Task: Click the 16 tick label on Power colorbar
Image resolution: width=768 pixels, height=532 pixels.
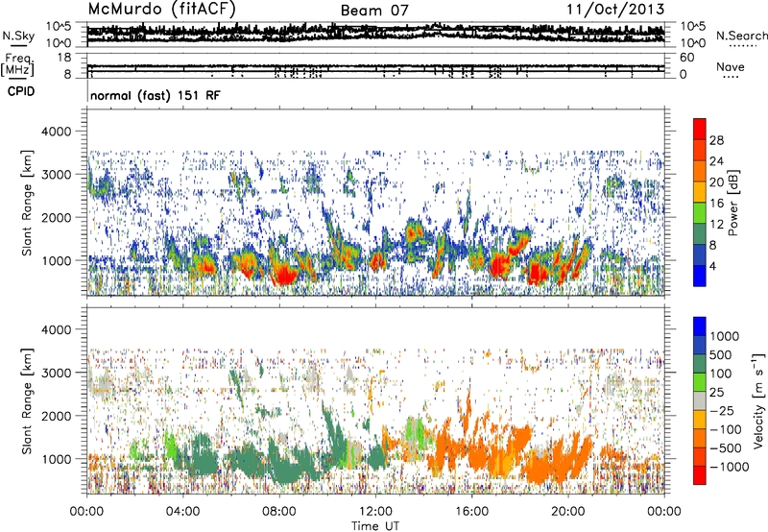Action: [716, 204]
